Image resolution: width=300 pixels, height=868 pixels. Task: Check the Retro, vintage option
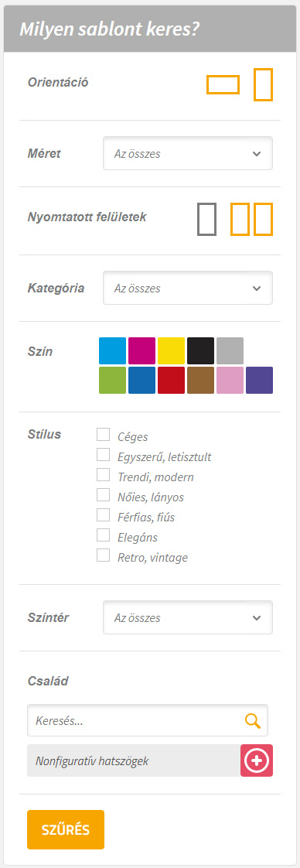point(103,555)
